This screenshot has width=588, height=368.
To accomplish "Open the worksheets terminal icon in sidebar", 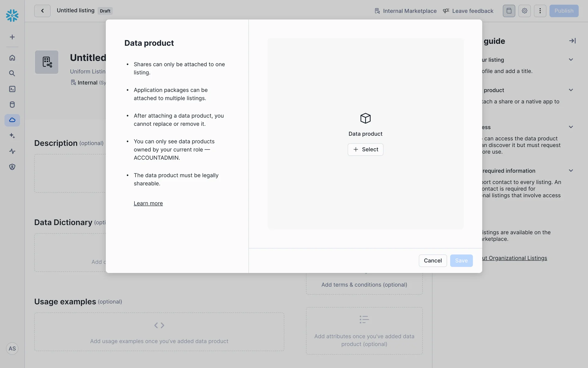I will click(12, 89).
